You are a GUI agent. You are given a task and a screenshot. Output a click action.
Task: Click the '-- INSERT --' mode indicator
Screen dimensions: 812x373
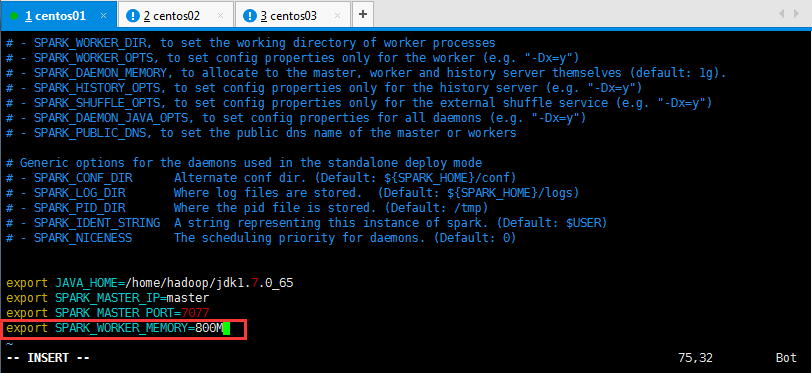[48, 358]
